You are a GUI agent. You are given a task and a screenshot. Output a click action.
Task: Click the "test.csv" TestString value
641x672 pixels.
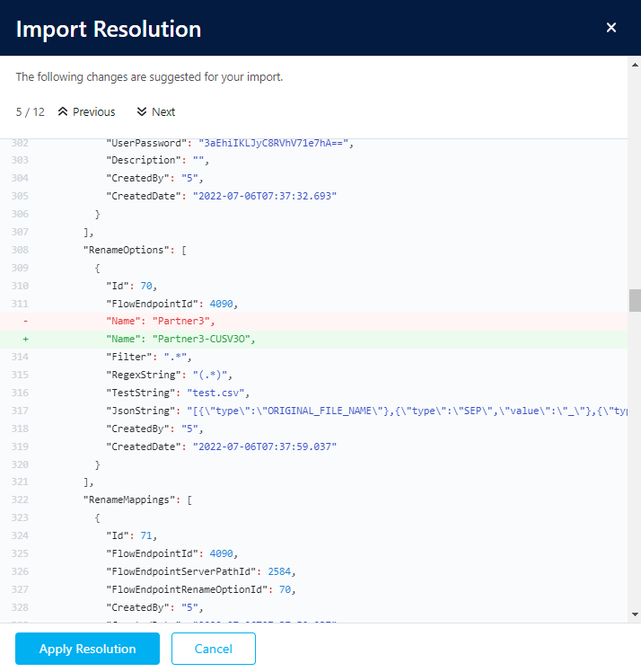click(x=215, y=393)
